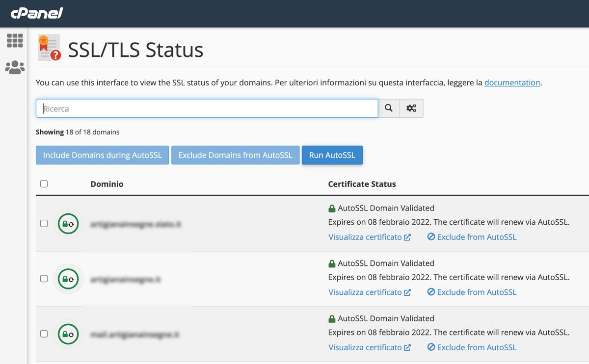
Task: Click Include Domains during AutoSSL
Action: click(102, 155)
